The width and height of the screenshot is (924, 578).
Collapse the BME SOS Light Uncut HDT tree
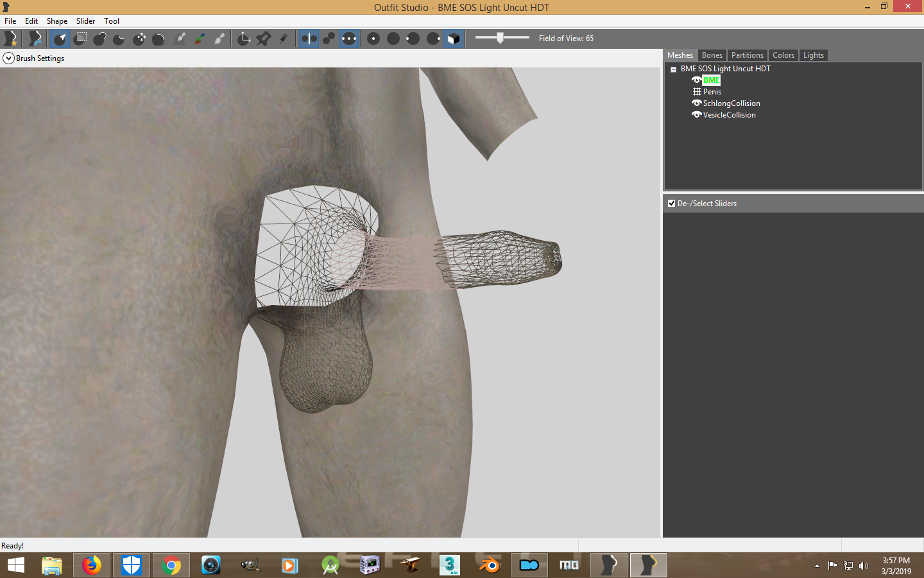coord(673,69)
